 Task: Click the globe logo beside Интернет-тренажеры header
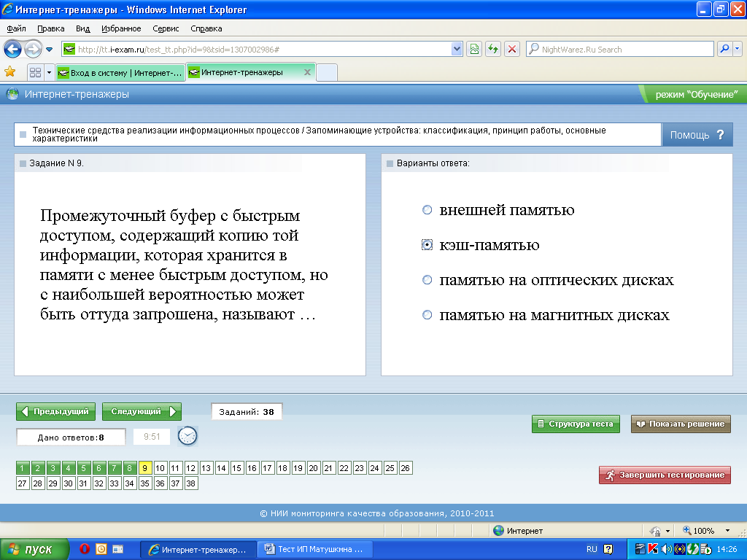[x=12, y=94]
